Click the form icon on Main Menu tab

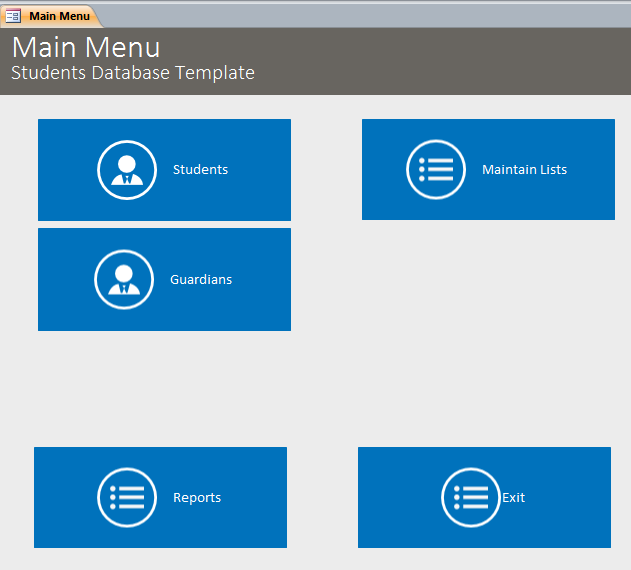(13, 16)
